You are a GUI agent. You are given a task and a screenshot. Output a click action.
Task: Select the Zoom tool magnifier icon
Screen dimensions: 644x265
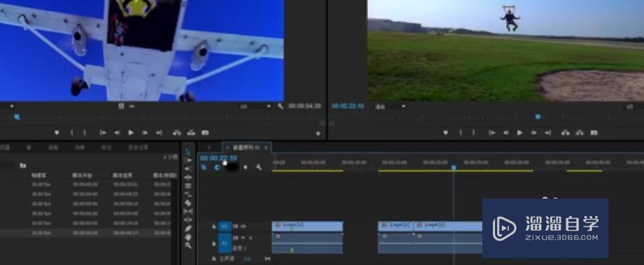click(x=188, y=245)
